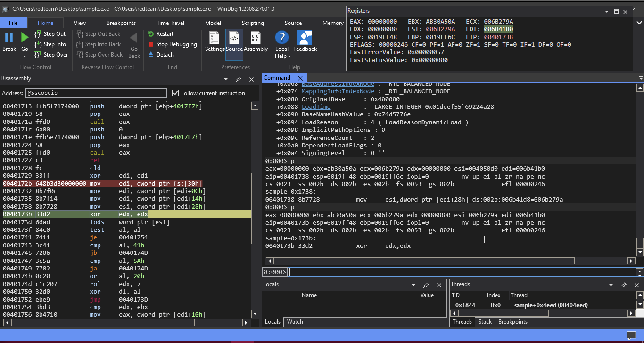Open the File menu
644x343 pixels.
[x=13, y=23]
